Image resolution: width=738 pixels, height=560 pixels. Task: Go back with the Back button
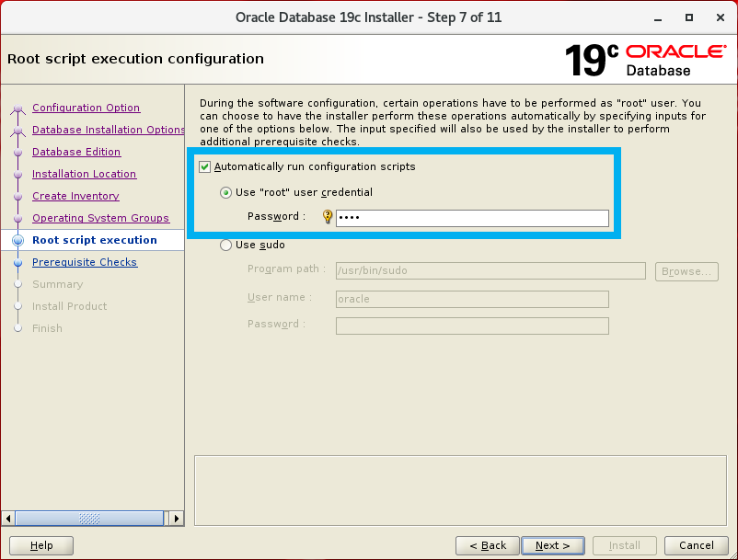click(488, 546)
